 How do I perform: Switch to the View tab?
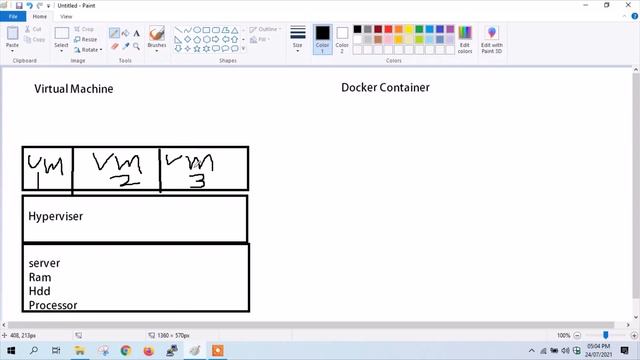coord(66,16)
